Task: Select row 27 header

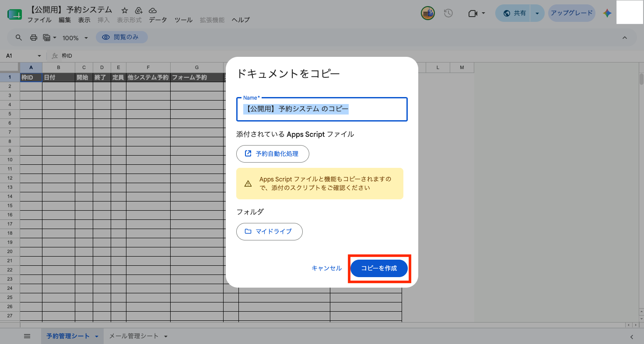Action: point(10,316)
